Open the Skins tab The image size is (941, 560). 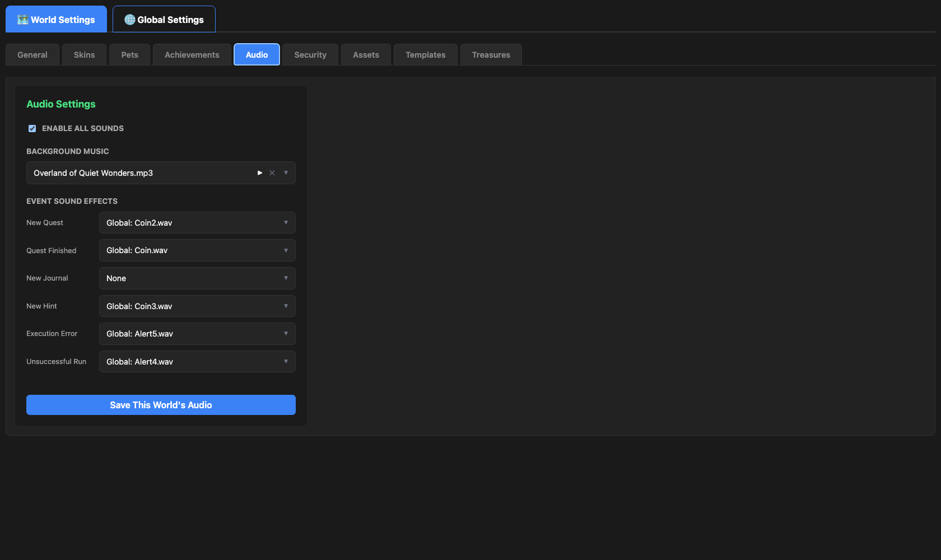[84, 54]
